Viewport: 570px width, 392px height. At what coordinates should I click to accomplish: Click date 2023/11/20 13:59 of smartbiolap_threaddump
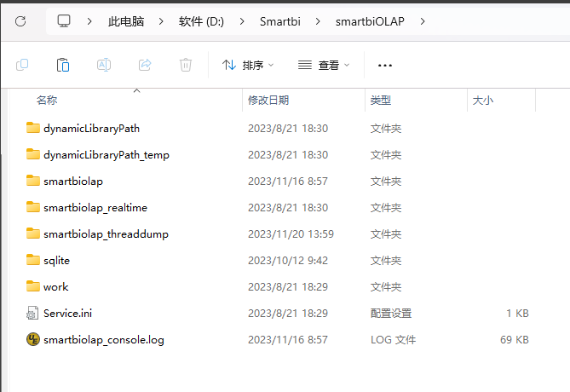pos(291,233)
